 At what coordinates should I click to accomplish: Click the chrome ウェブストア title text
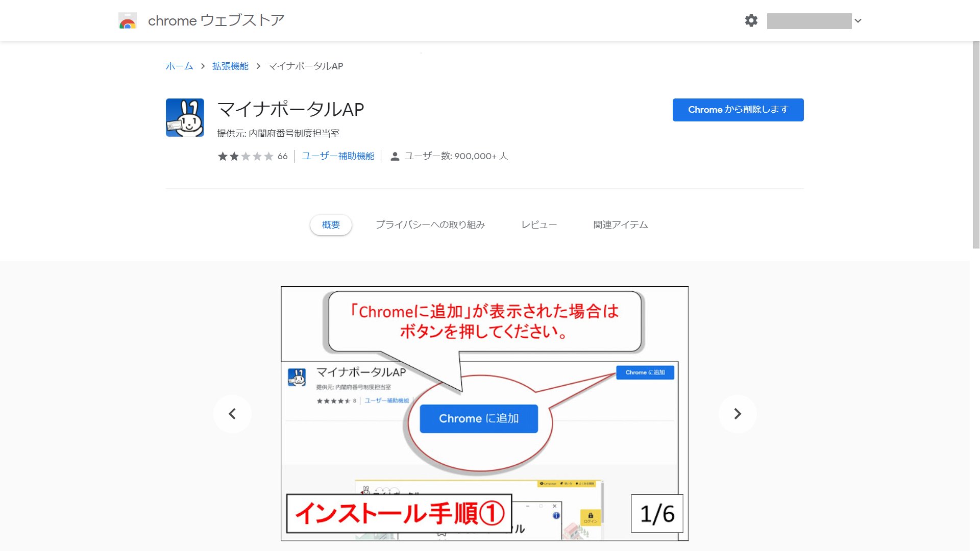tap(216, 20)
